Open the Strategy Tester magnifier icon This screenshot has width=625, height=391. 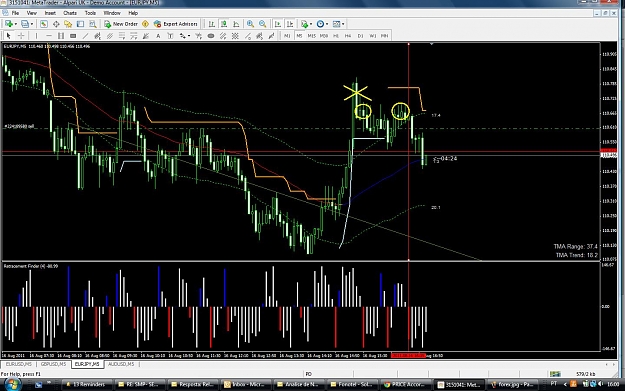(x=92, y=24)
